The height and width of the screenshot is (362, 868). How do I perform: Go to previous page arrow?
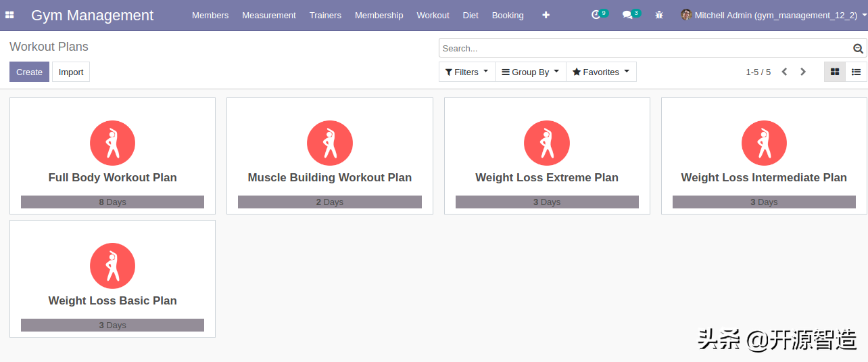point(784,72)
